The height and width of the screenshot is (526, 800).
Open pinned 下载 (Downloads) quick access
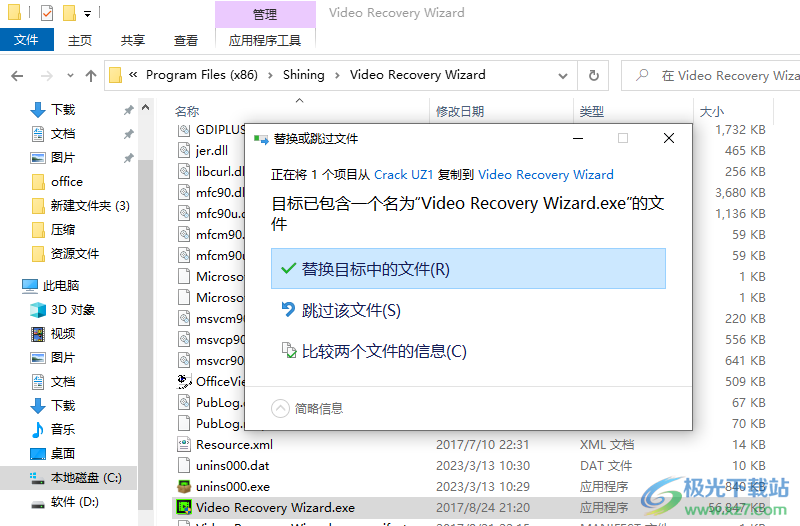[x=63, y=110]
